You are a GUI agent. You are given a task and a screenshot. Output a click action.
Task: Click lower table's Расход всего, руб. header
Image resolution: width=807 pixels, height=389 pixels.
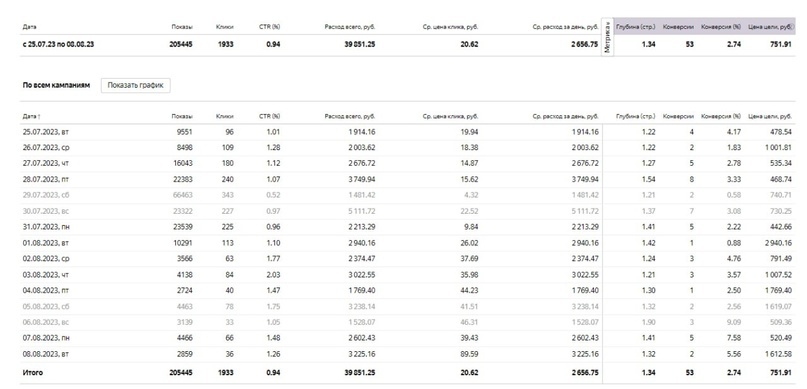349,116
